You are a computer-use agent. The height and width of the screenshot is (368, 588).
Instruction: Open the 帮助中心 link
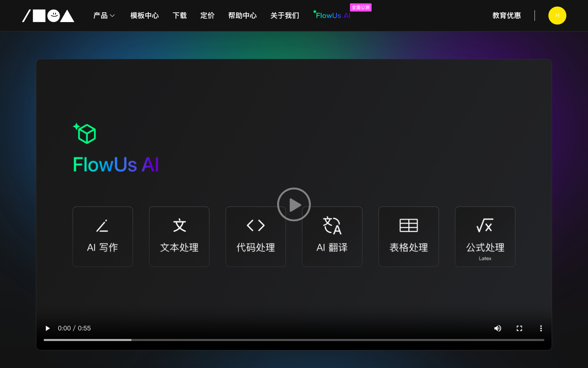(x=243, y=16)
